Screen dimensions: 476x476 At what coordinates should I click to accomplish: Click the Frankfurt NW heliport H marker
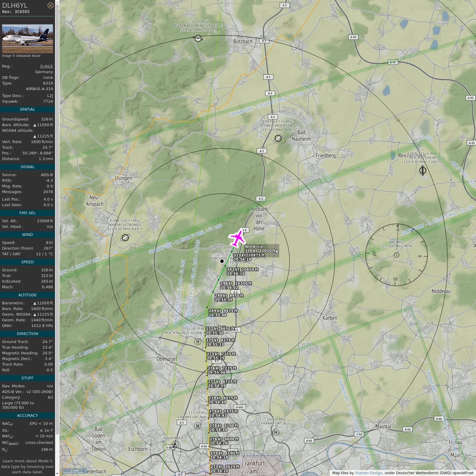pyautogui.click(x=198, y=426)
